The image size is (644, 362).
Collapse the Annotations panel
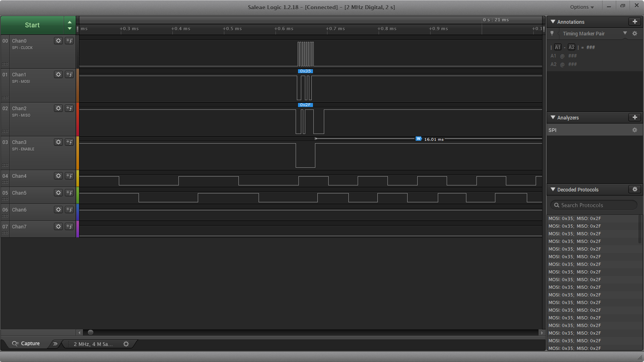[553, 22]
